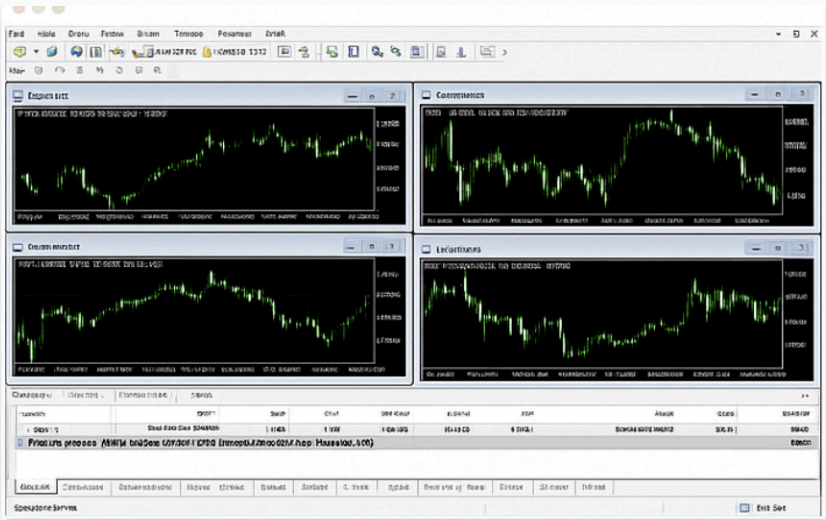Expand the toolbar overflow chevron
The image size is (826, 520).
504,52
